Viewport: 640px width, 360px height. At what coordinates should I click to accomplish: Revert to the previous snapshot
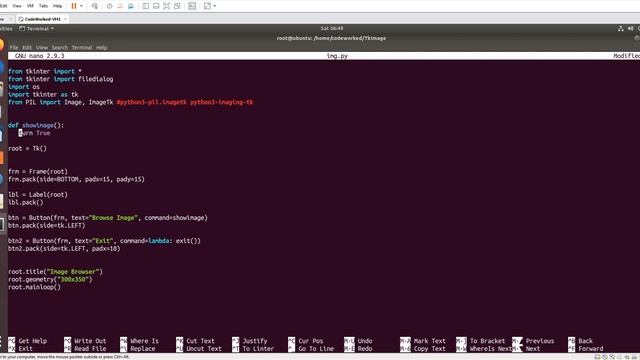coord(120,6)
